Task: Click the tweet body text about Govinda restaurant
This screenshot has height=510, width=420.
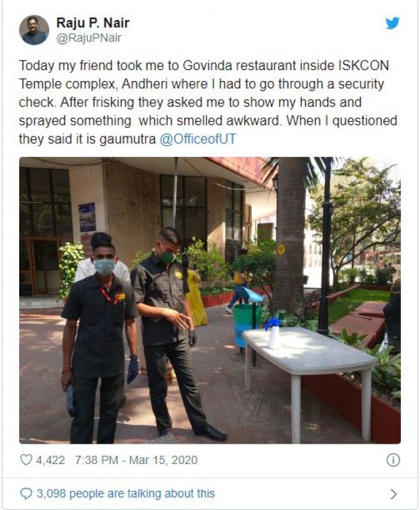Action: point(208,102)
